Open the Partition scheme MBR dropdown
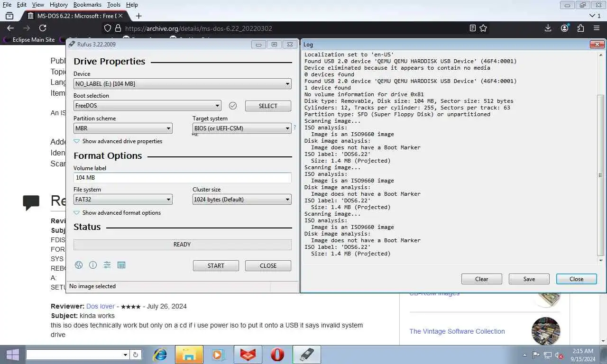Viewport: 607px width, 364px height. [123, 128]
